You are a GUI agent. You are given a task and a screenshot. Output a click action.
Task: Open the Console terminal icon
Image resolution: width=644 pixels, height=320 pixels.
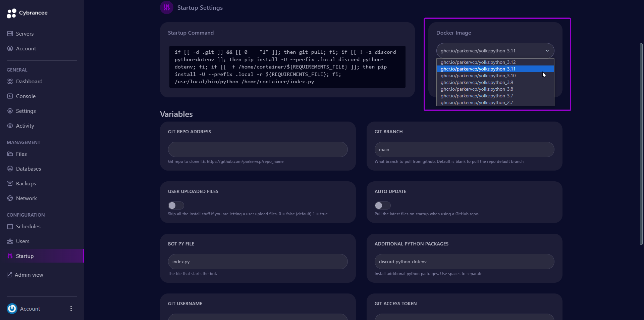click(x=10, y=96)
